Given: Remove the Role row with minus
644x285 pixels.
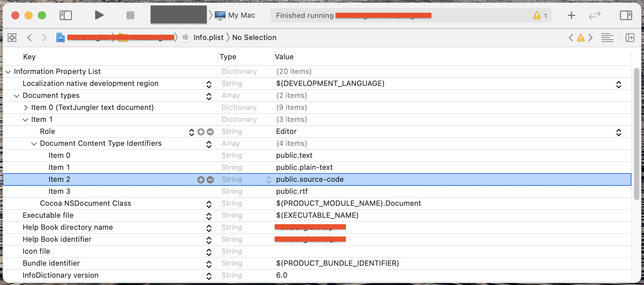Looking at the screenshot, I should (x=210, y=132).
